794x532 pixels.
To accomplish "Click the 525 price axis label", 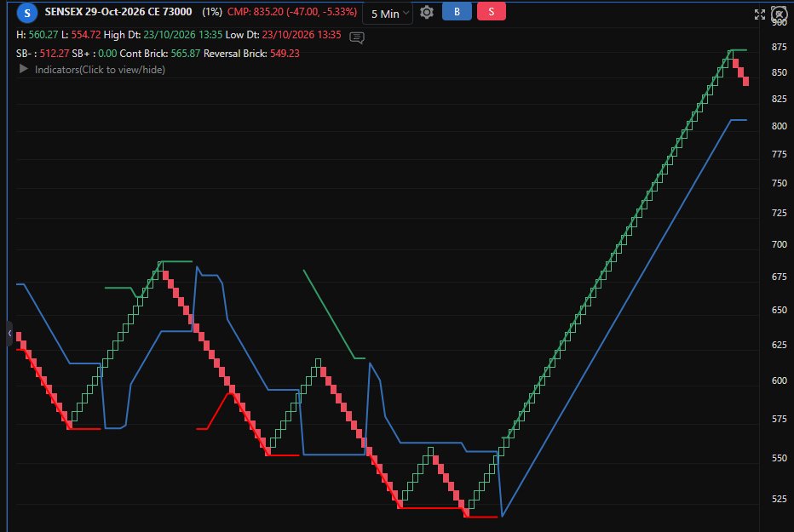I will point(779,499).
